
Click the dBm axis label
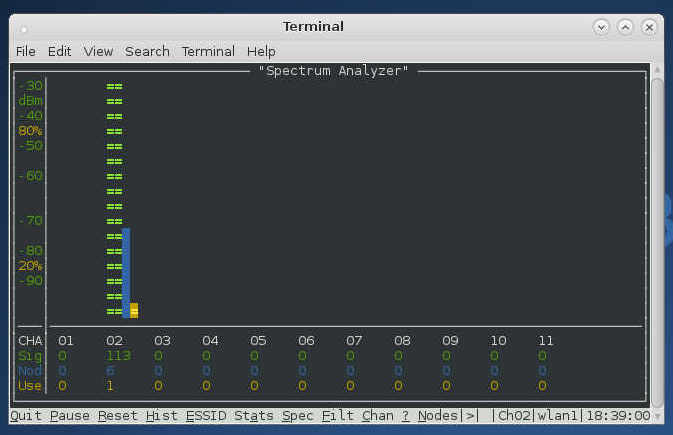point(30,100)
